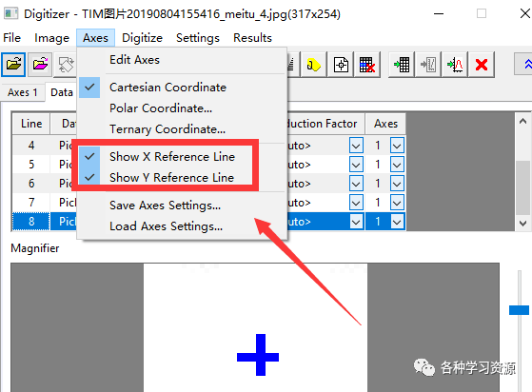This screenshot has width=532, height=392.
Task: Choose Save Axes Settings... from menu
Action: tap(165, 206)
